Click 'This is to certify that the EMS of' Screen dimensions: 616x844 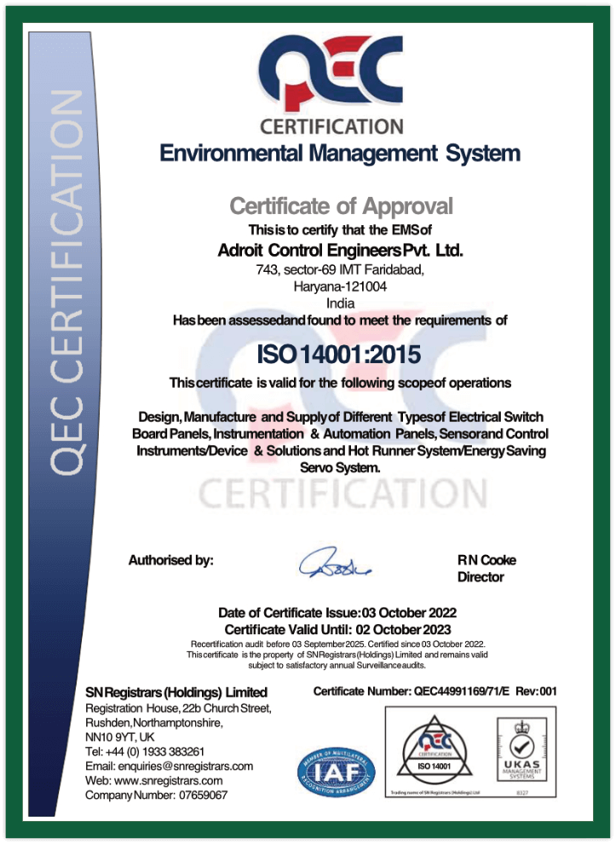[340, 230]
